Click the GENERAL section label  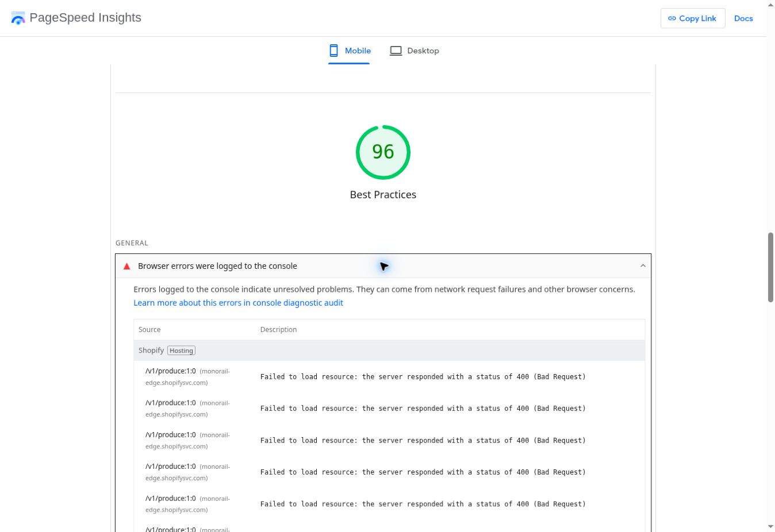132,243
